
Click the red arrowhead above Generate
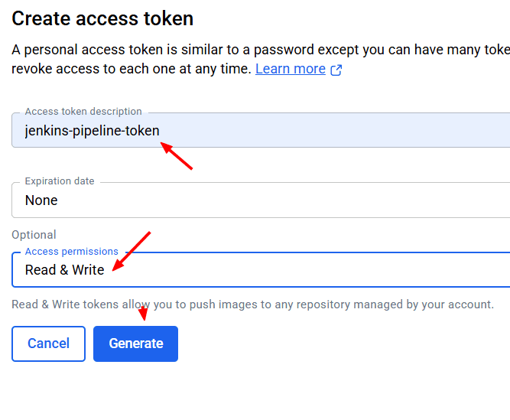(x=143, y=313)
